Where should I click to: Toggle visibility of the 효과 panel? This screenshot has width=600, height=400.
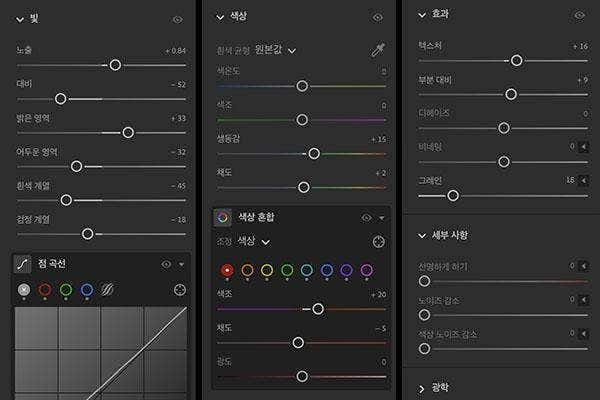point(579,15)
